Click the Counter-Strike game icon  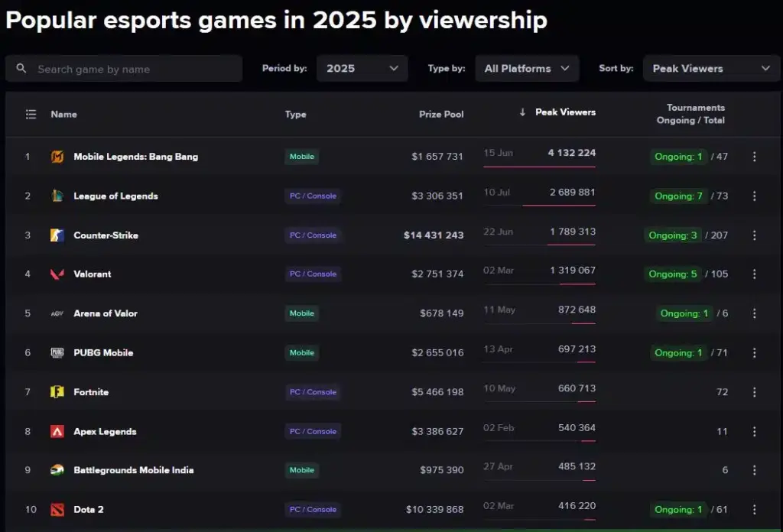tap(57, 235)
